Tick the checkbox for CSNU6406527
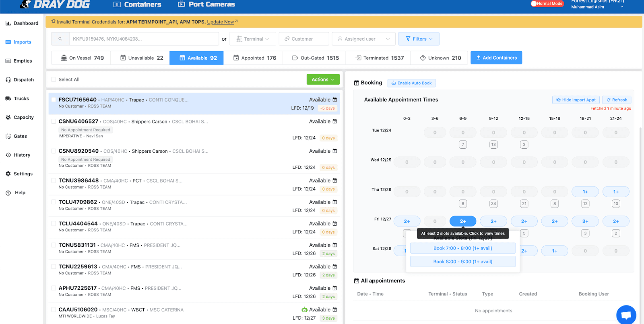 point(54,122)
